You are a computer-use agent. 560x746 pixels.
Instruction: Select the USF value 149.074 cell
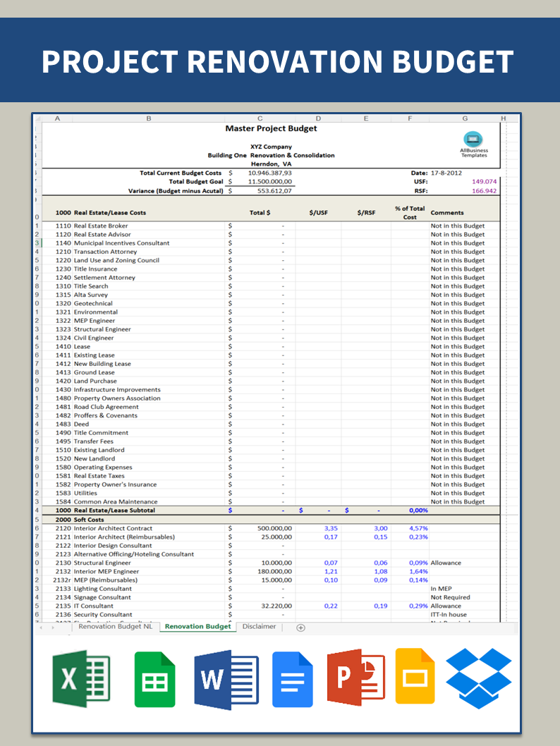(x=483, y=181)
